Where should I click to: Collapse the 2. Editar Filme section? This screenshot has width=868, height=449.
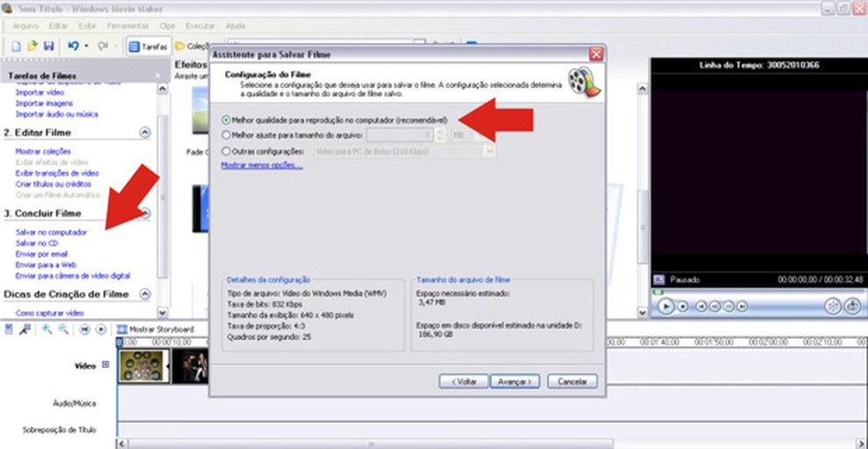(x=145, y=132)
